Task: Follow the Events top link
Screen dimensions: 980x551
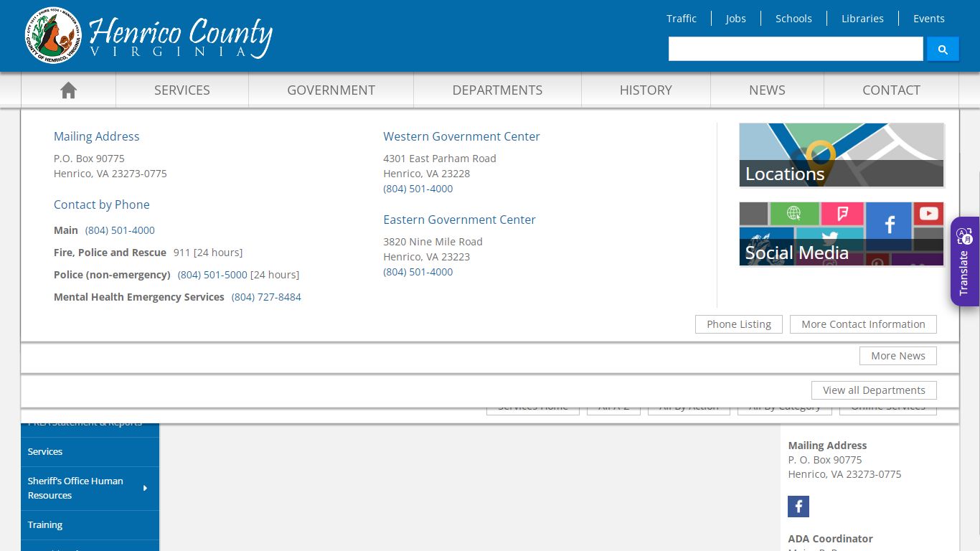Action: click(928, 19)
